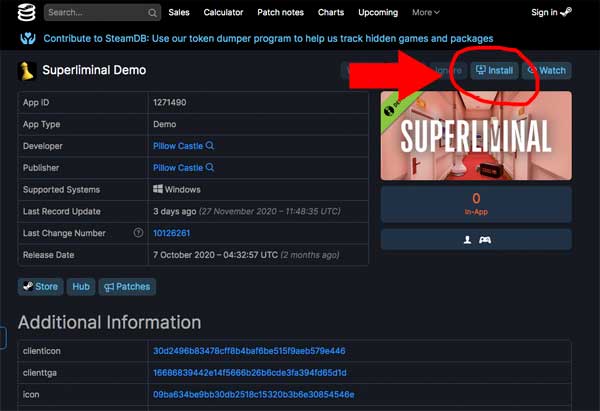Viewport: 600px width, 411px height.
Task: Click the 0 In-App player count box
Action: click(476, 204)
